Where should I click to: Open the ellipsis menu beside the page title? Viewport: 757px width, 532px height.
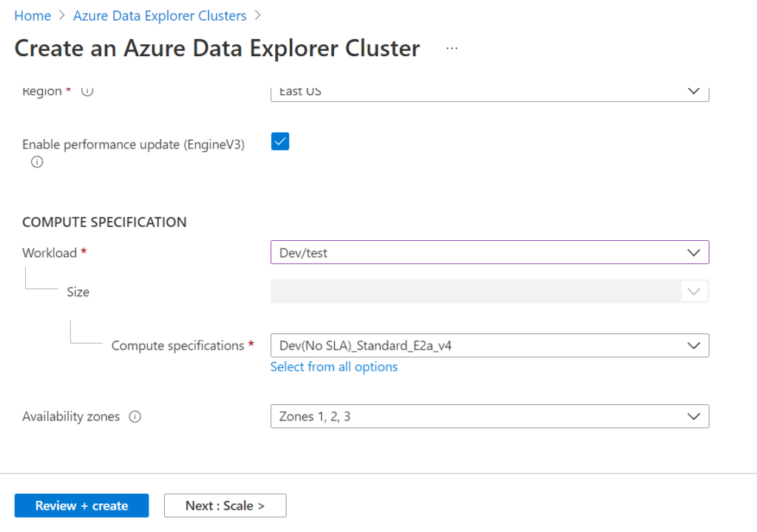coord(450,48)
